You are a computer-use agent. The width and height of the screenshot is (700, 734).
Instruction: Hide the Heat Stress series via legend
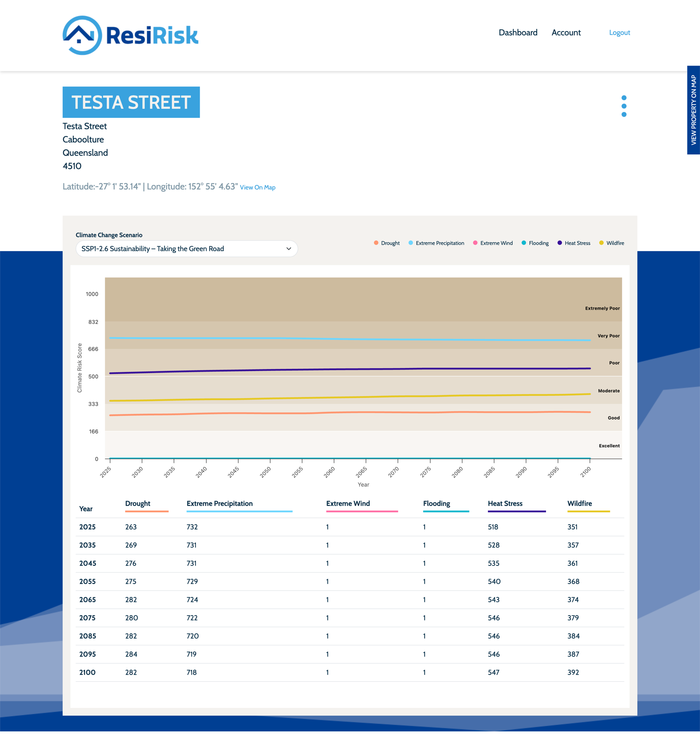pyautogui.click(x=574, y=243)
